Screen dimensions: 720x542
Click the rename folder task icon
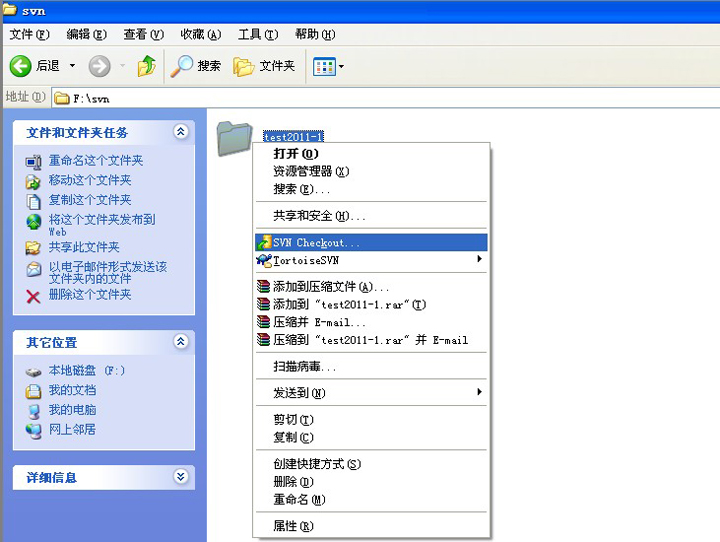point(33,162)
